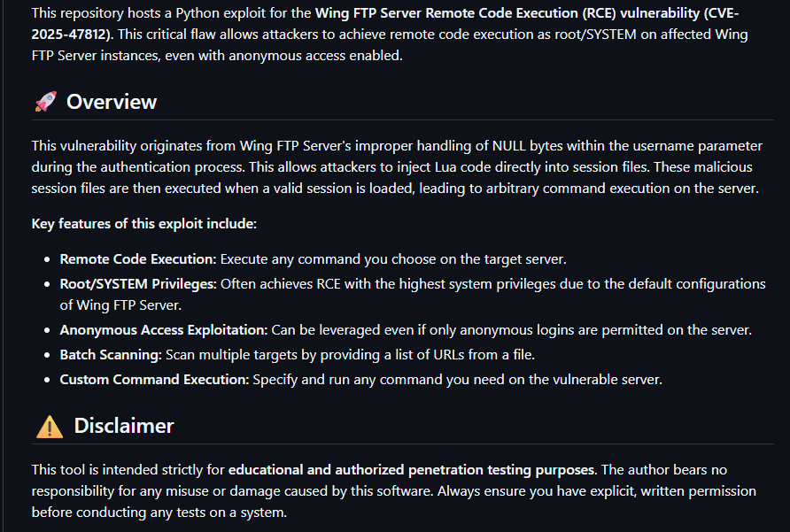This screenshot has width=790, height=532.
Task: Click the bullet dot before Remote Code Execution
Action: (47, 260)
